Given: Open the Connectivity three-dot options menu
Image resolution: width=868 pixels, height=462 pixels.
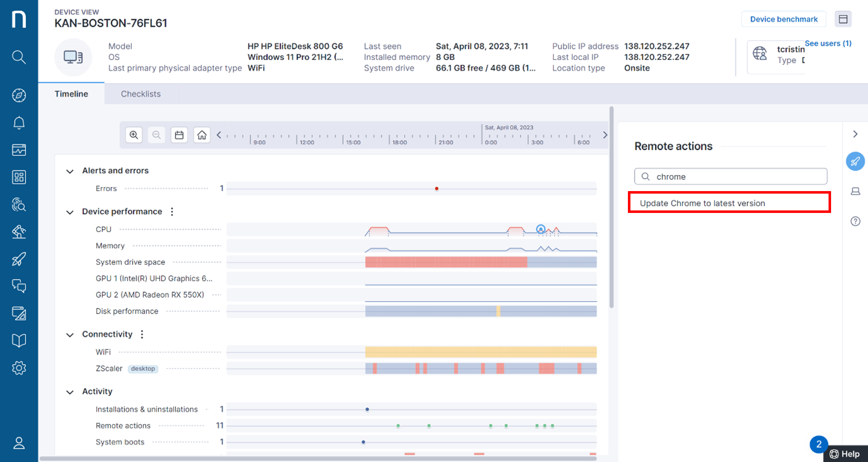Looking at the screenshot, I should tap(142, 334).
